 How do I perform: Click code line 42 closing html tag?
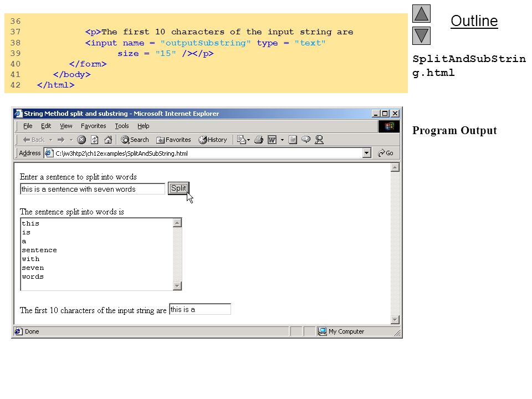[55, 85]
